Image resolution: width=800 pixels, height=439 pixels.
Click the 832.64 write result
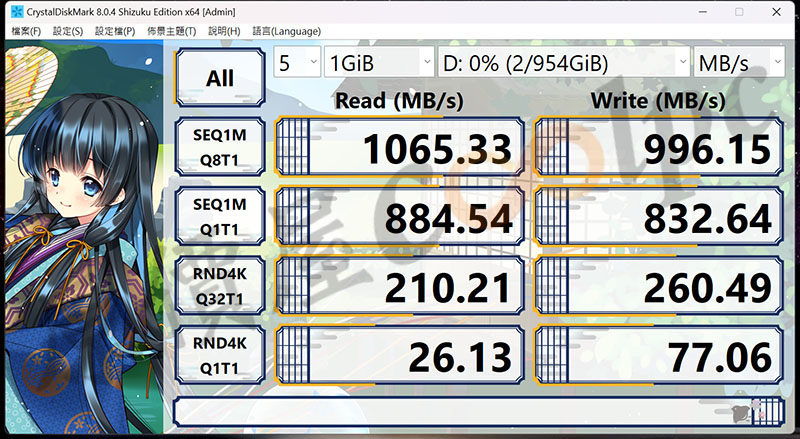(x=659, y=216)
